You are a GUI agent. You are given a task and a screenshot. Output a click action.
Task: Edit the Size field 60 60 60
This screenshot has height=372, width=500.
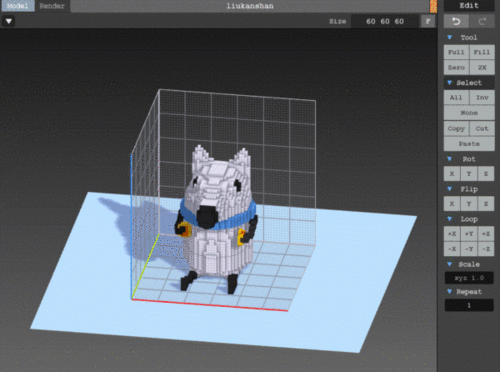pos(385,22)
